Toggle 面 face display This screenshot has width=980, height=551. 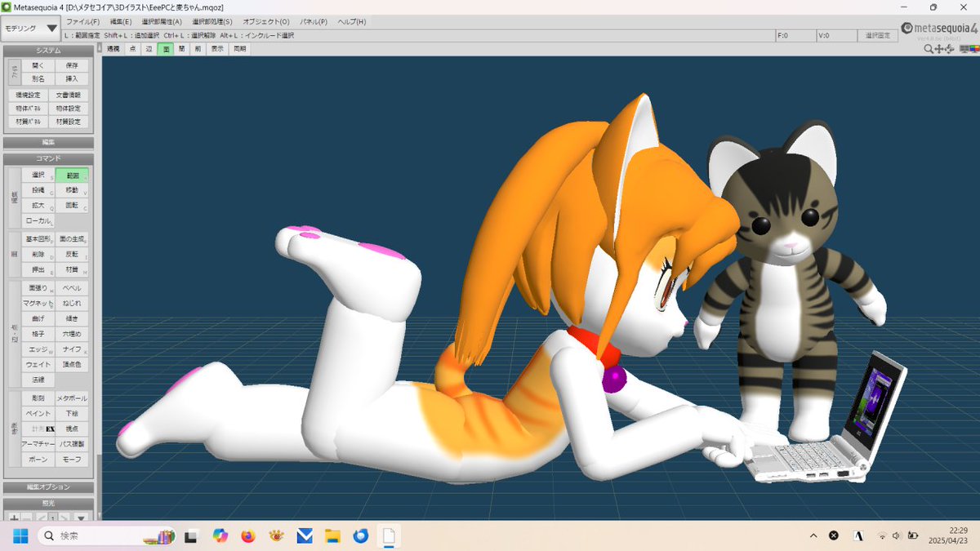tap(166, 49)
